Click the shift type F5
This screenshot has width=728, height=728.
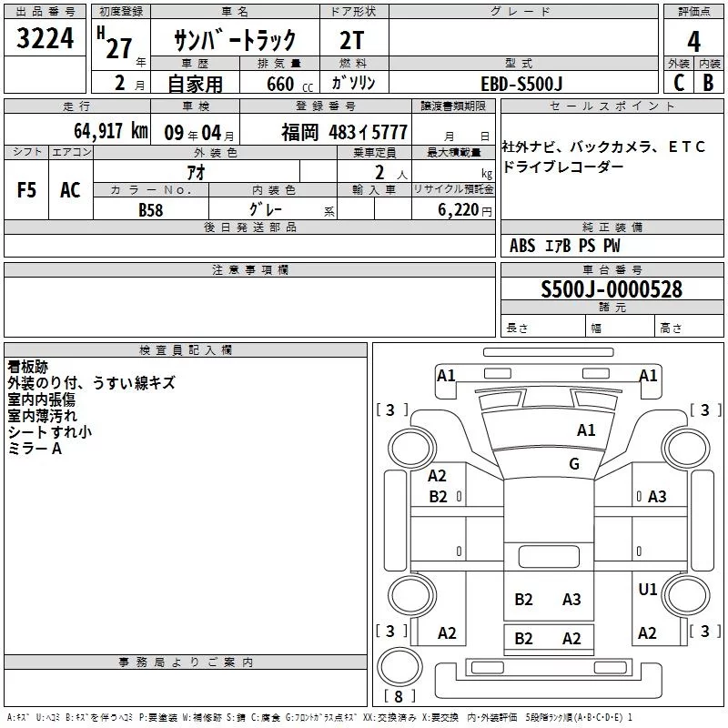[x=26, y=190]
